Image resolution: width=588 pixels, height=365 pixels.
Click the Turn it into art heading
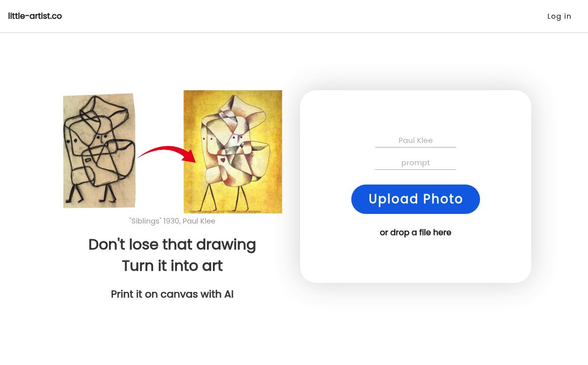(172, 266)
